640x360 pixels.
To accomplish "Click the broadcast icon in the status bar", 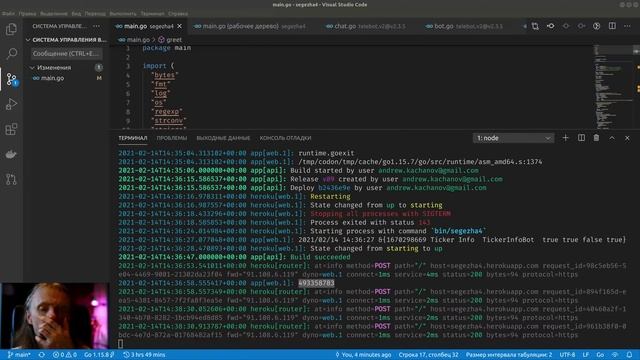I will point(616,355).
